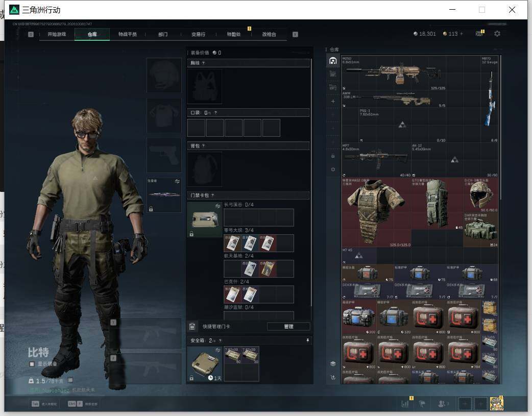Open the settings gear icon
Image resolution: width=532 pixels, height=416 pixels.
click(x=497, y=34)
